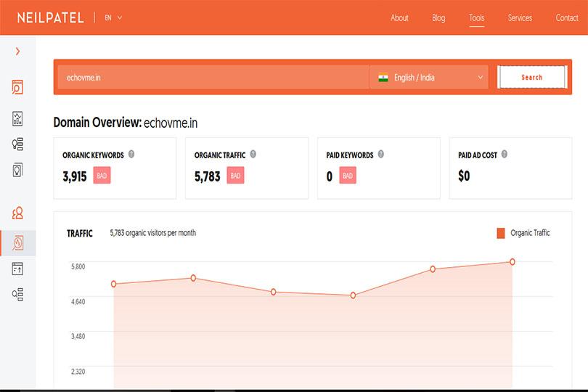Click the third data point on traffic chart
The width and height of the screenshot is (588, 392).
pos(274,292)
